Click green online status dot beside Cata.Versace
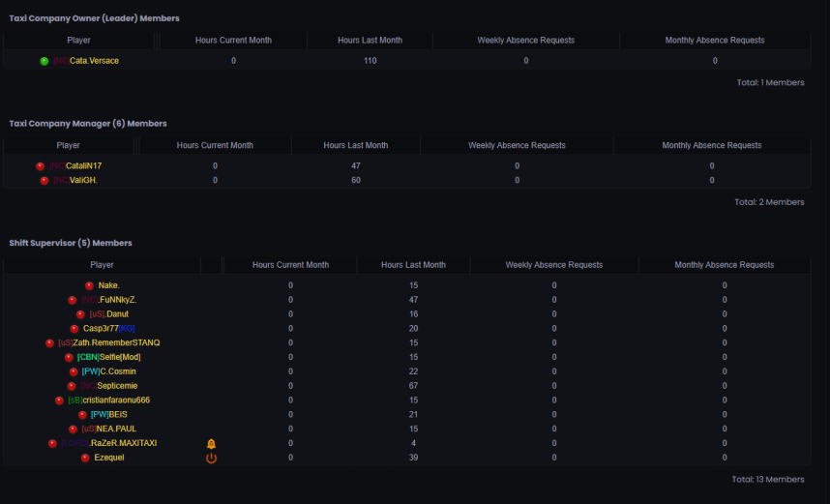Screen dimensions: 830x504 (x=44, y=61)
